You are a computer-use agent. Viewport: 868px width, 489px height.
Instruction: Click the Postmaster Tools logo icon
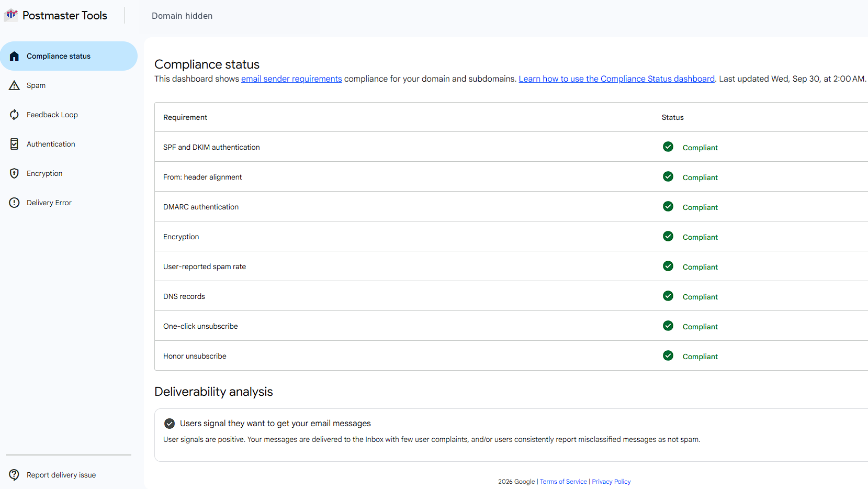pos(11,15)
